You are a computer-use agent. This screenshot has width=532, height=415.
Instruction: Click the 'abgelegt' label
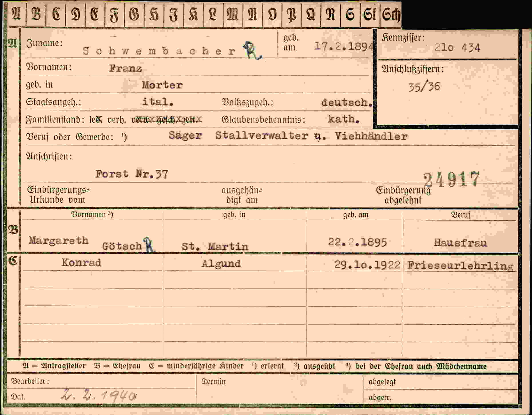[382, 382]
